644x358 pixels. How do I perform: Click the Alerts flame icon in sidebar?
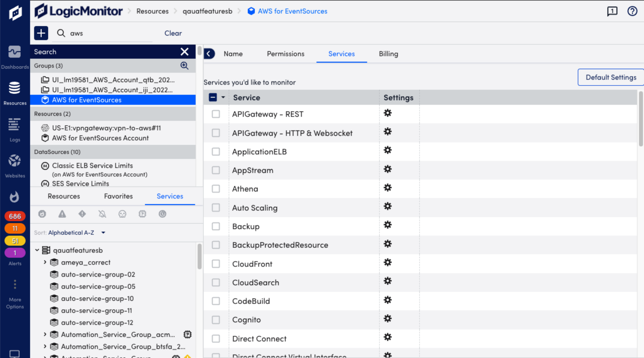[x=15, y=197]
